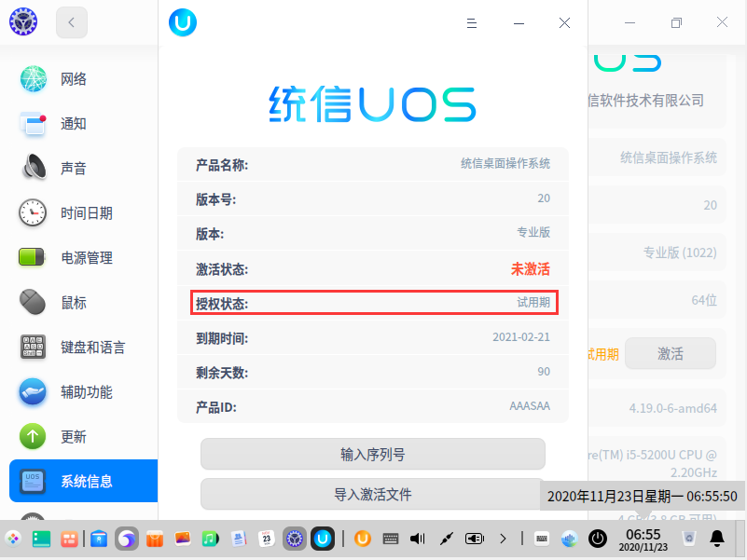Viewport: 747px width, 560px height.
Task: Select 系统信息 system info entry
Action: [x=83, y=481]
